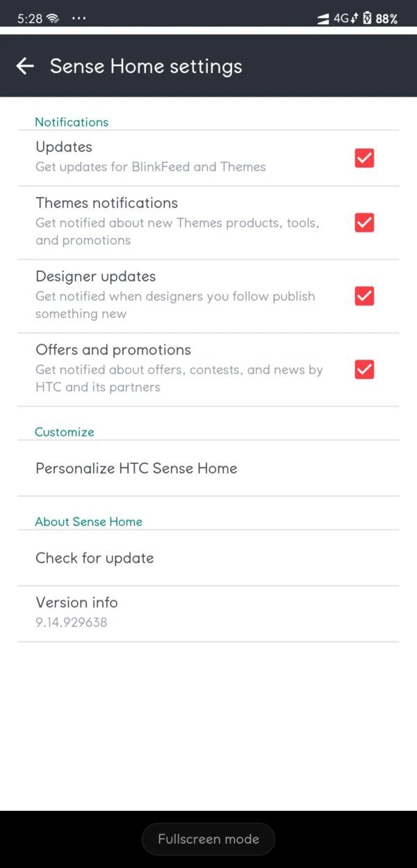Tap the Sense Home settings title
417x868 pixels.
click(x=146, y=67)
